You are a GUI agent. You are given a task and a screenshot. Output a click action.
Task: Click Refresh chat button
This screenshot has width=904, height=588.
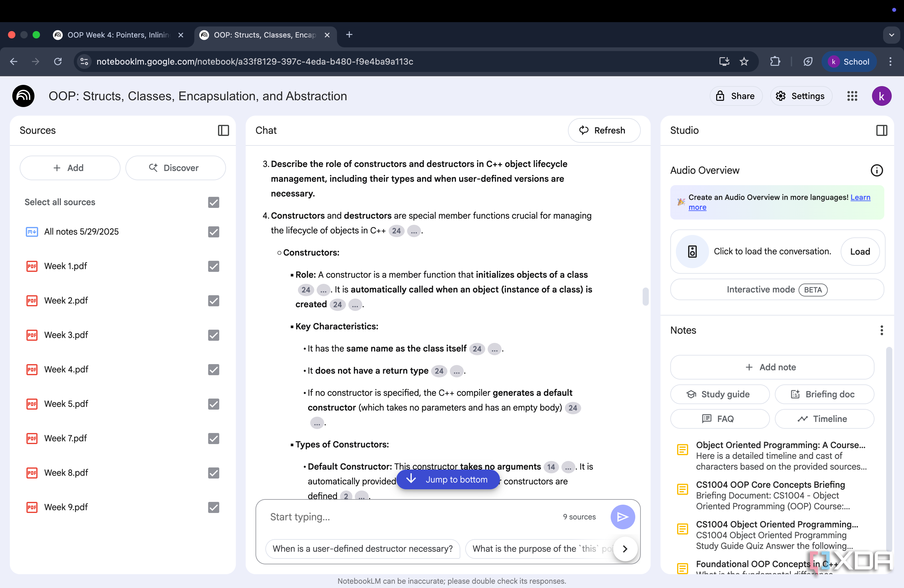pos(604,130)
